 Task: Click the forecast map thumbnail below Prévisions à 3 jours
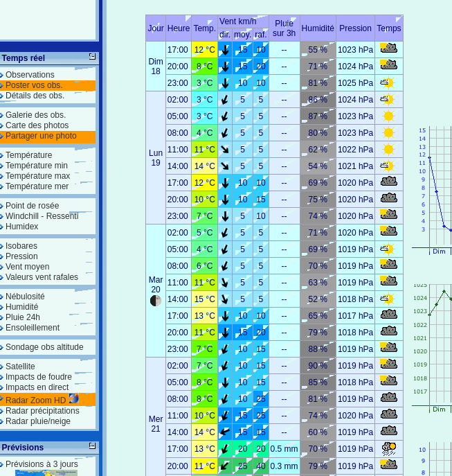pyautogui.click(x=46, y=473)
